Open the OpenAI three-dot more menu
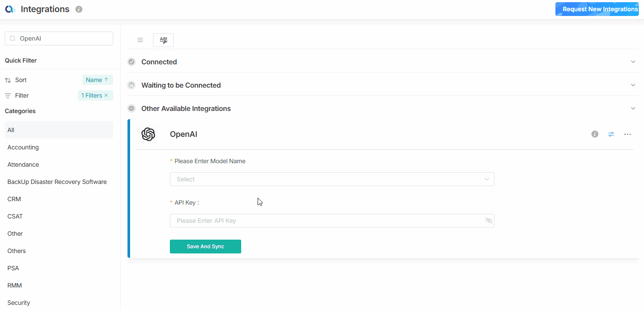The width and height of the screenshot is (644, 310). pos(628,134)
